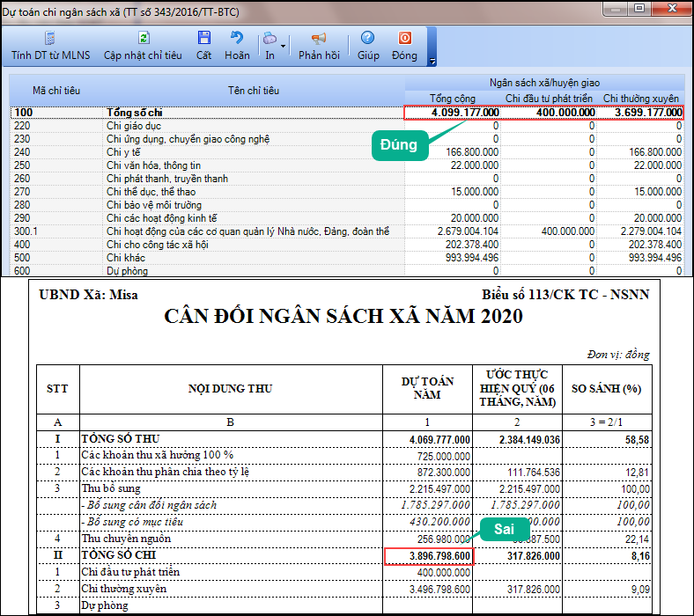
Task: Select the Chi thể dục, thể thao row
Action: 347,192
